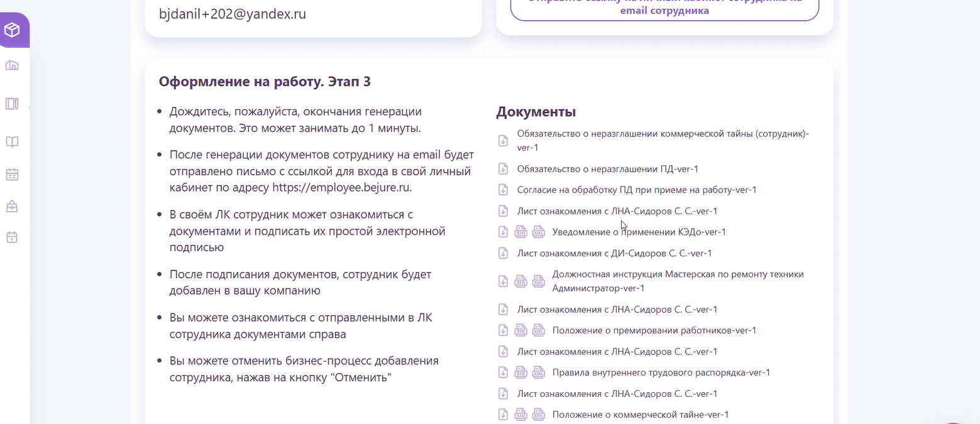Download Обязательство о неразглашении коммерческой тайны file
The image size is (980, 424).
click(x=503, y=141)
